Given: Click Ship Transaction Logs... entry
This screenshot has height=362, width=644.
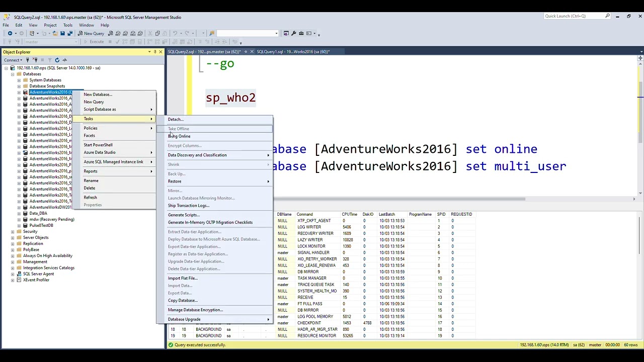Looking at the screenshot, I should pyautogui.click(x=215, y=205).
